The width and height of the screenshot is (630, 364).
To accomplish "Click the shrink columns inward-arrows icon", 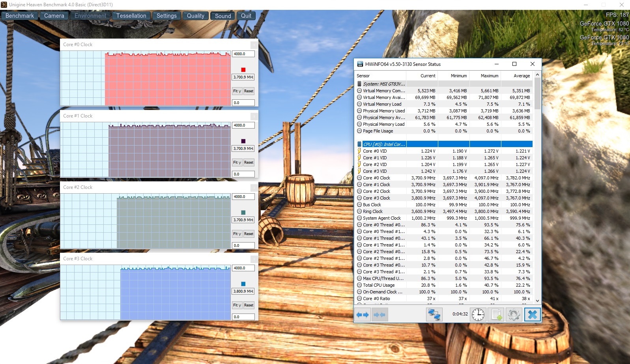I will point(379,315).
